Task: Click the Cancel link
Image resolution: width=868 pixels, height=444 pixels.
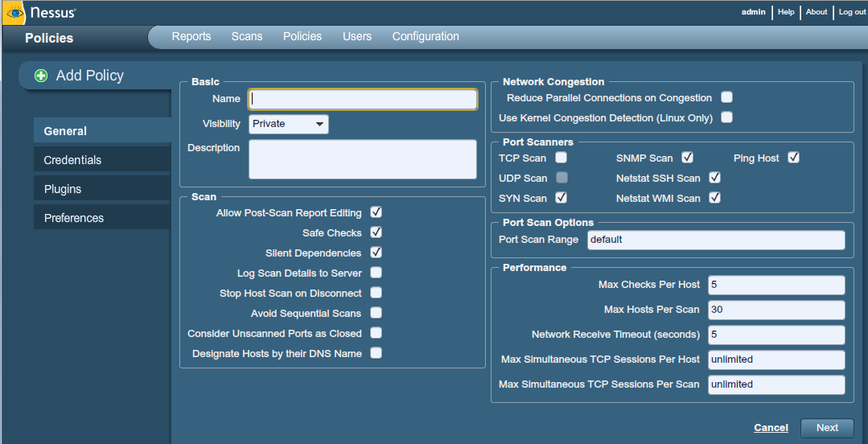Action: coord(771,427)
